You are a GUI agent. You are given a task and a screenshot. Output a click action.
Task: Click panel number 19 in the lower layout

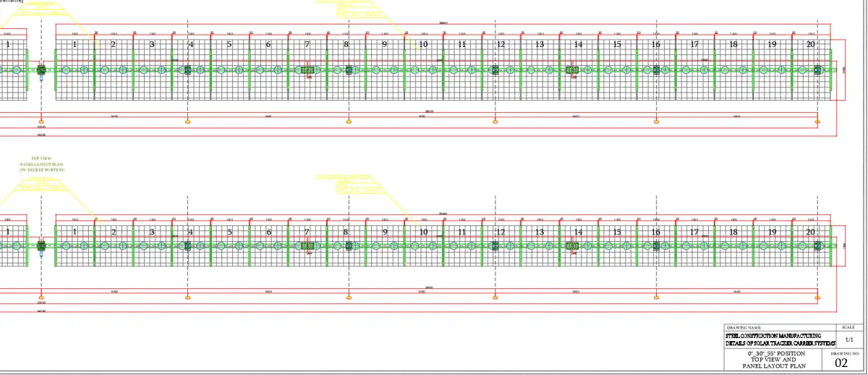pos(772,232)
